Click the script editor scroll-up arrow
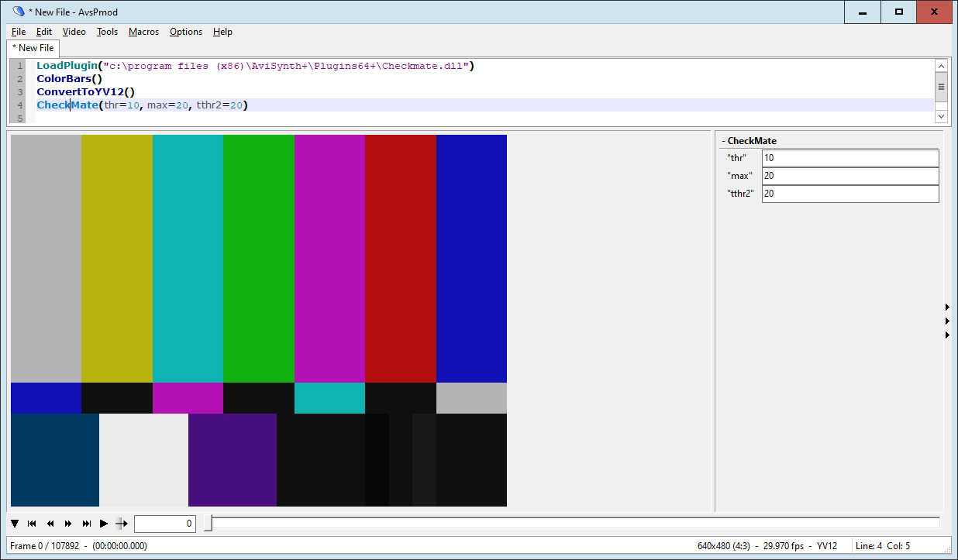This screenshot has width=958, height=560. pyautogui.click(x=942, y=67)
